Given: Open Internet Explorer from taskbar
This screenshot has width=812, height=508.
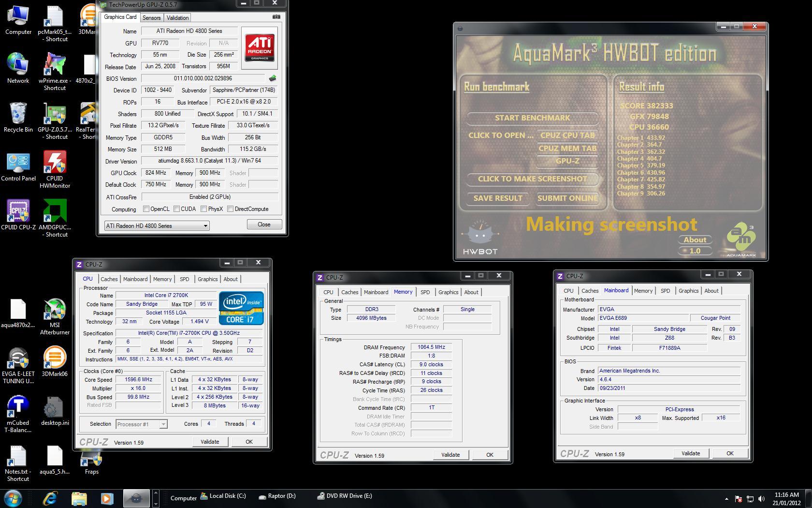Looking at the screenshot, I should (x=50, y=498).
